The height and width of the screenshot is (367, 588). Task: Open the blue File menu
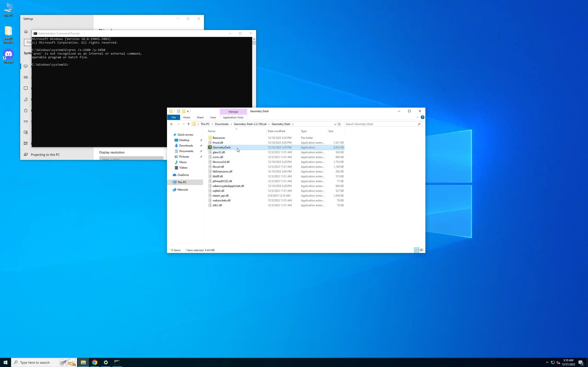point(173,117)
